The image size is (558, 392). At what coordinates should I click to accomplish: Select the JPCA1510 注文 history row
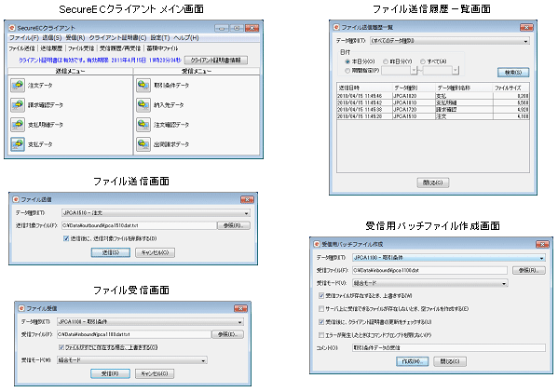point(433,116)
